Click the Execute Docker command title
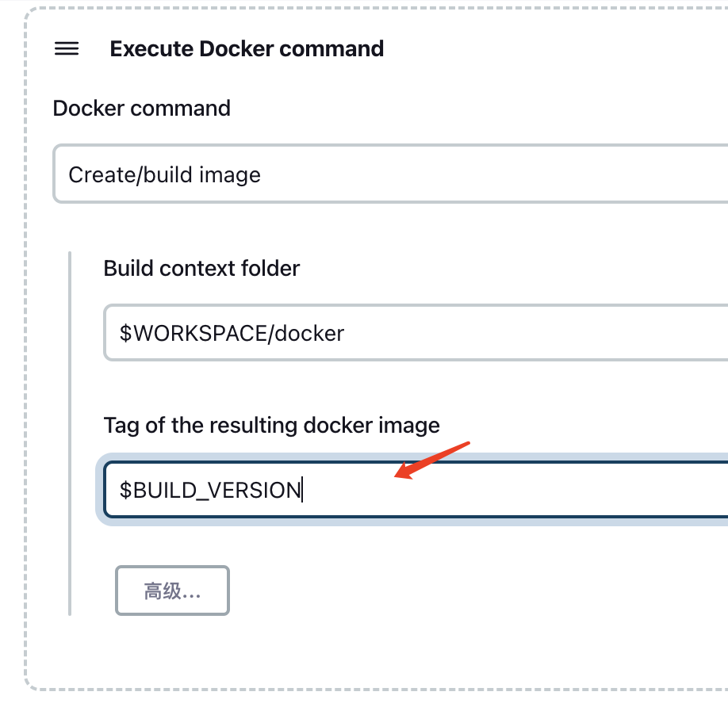 tap(247, 49)
